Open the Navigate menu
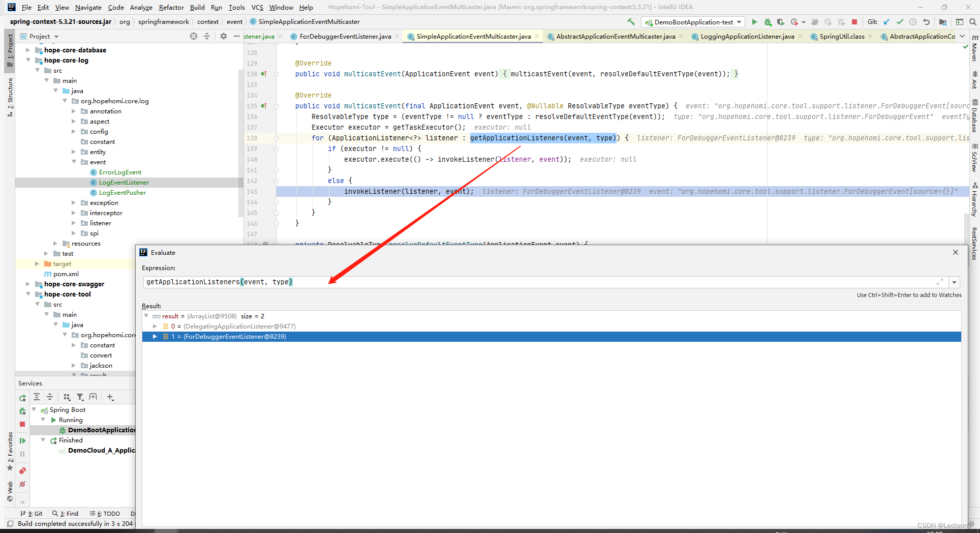This screenshot has width=980, height=533. [88, 7]
